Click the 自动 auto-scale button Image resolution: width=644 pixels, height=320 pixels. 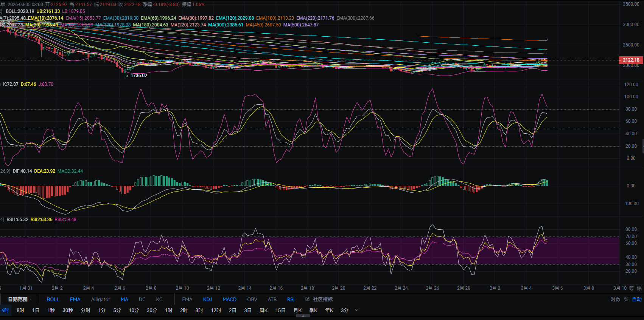[x=637, y=299]
